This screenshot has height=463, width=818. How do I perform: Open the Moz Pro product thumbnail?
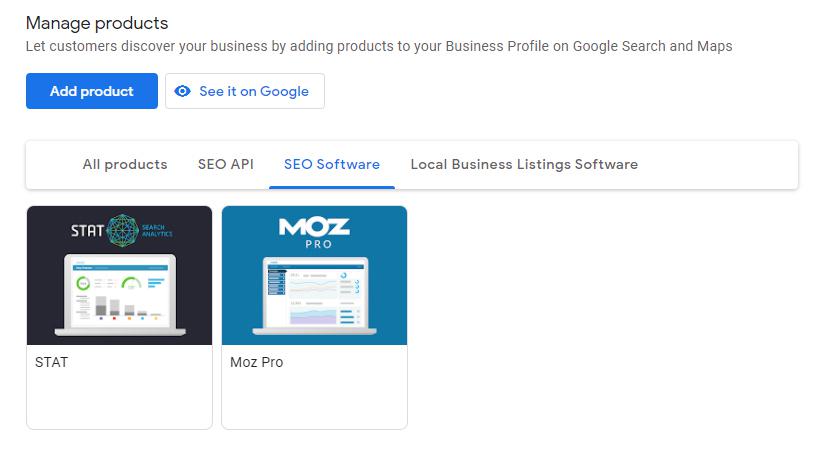[314, 275]
